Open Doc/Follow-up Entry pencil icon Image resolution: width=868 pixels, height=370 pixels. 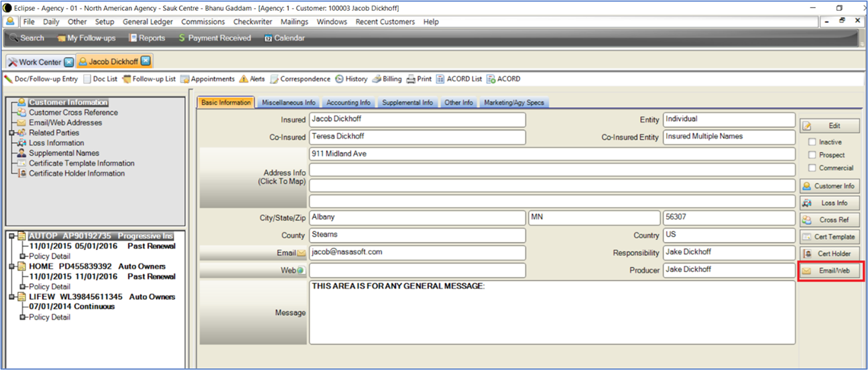(x=8, y=79)
